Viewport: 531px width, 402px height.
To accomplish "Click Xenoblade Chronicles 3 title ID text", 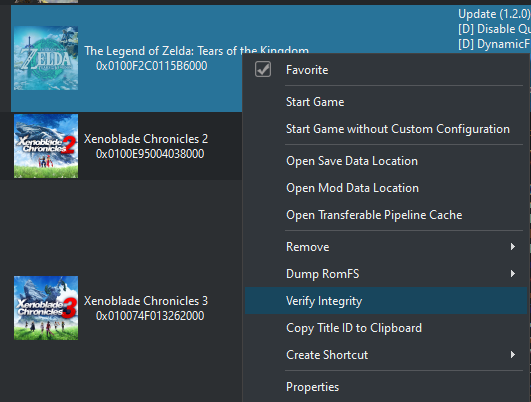I will coord(150,316).
